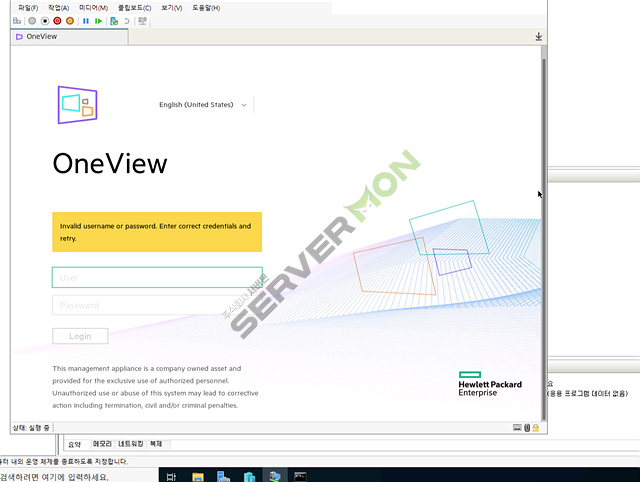Pause the virtual machine
The height and width of the screenshot is (482, 640).
86,21
